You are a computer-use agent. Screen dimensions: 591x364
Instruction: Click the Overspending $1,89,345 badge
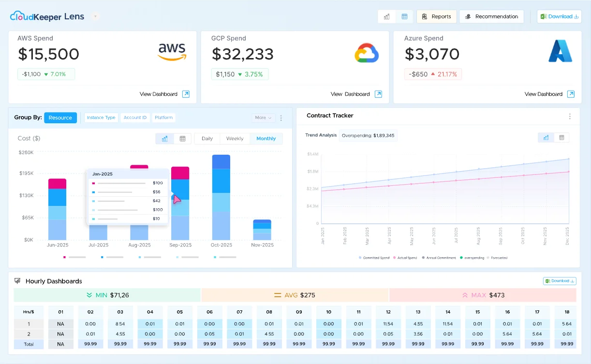pyautogui.click(x=368, y=135)
